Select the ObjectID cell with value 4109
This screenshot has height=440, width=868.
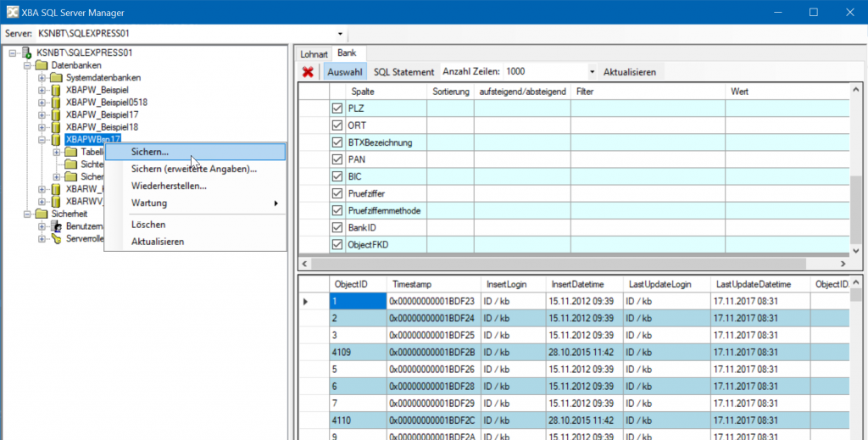click(358, 352)
